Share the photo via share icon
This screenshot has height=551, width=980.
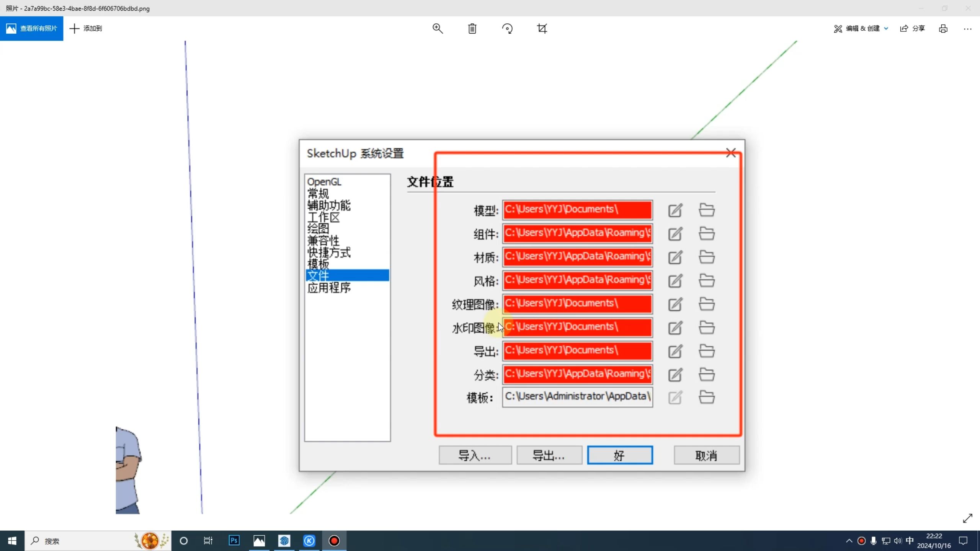912,28
